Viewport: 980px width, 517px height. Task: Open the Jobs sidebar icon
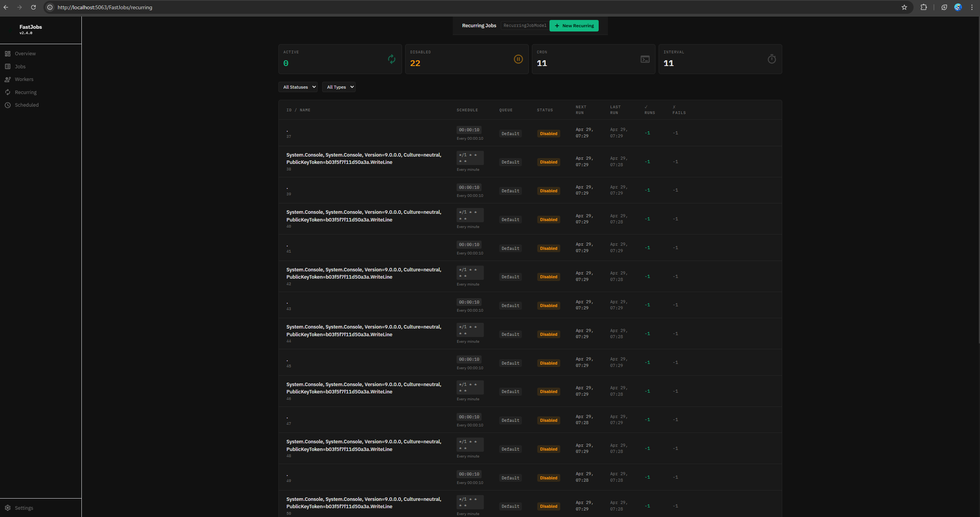[8, 67]
